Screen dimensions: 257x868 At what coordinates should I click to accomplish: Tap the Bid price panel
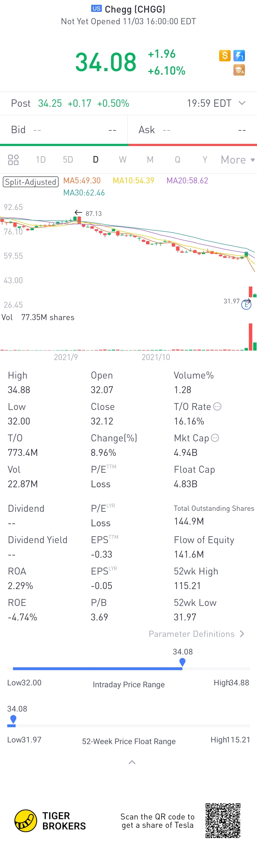64,130
